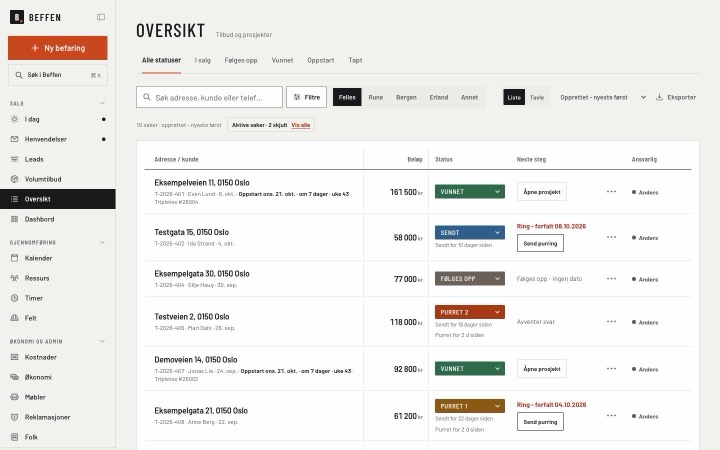Open Volumtilbud cube icon
720x450 pixels.
15,179
